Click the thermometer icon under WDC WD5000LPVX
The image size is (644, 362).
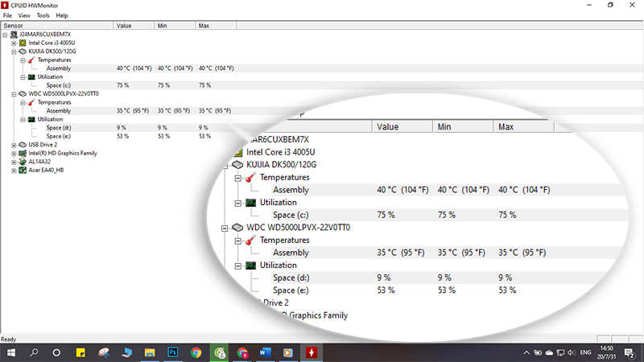31,102
